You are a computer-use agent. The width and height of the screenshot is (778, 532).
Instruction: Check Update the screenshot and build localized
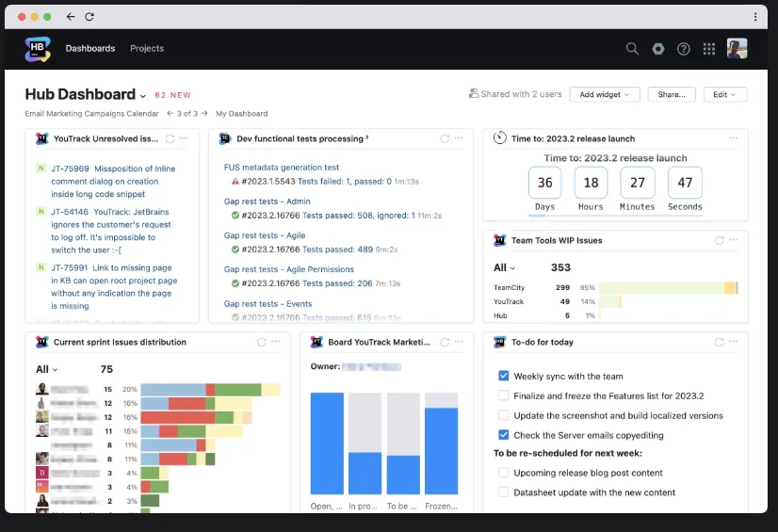pos(504,415)
